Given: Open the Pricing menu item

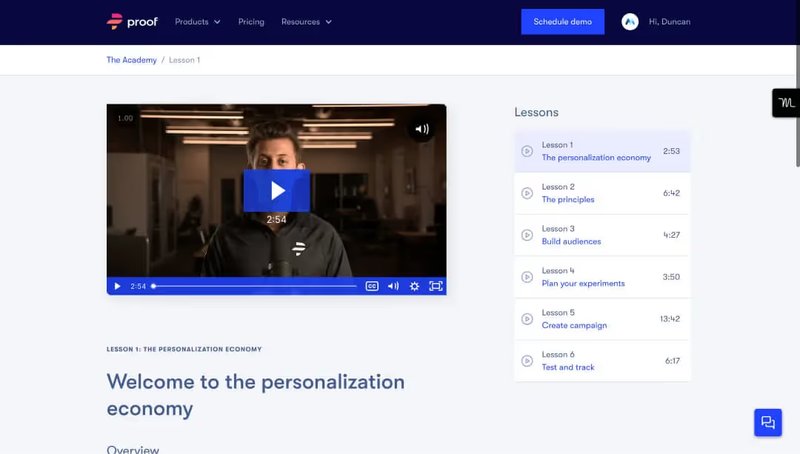Looking at the screenshot, I should (251, 21).
